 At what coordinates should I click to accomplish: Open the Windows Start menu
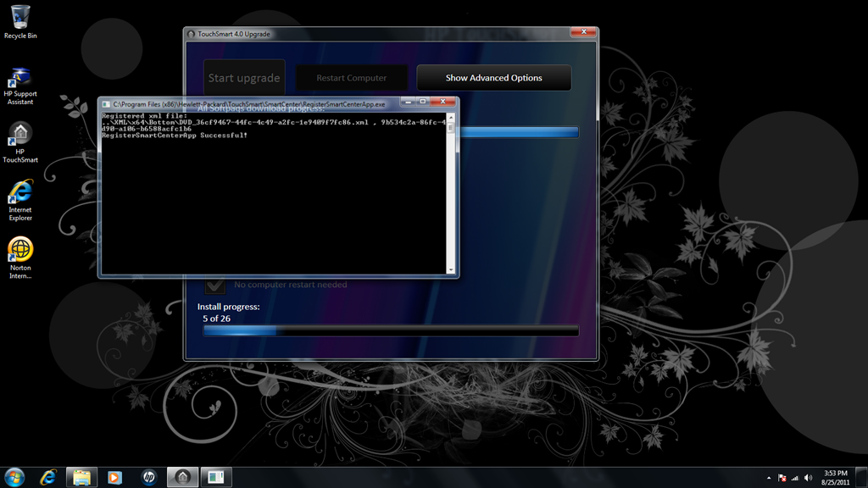point(14,477)
